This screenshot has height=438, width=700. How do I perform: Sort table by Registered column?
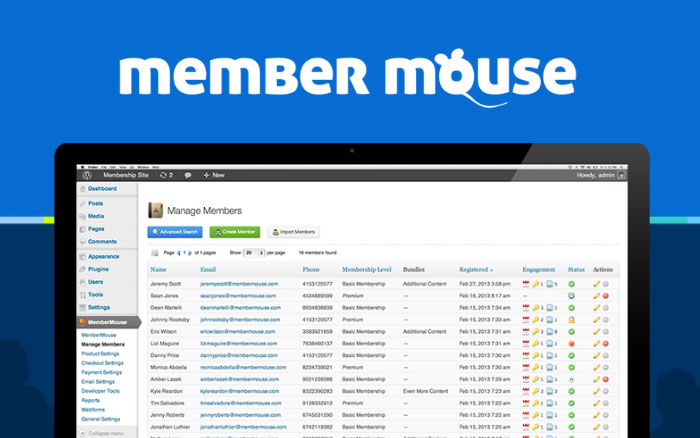point(476,270)
